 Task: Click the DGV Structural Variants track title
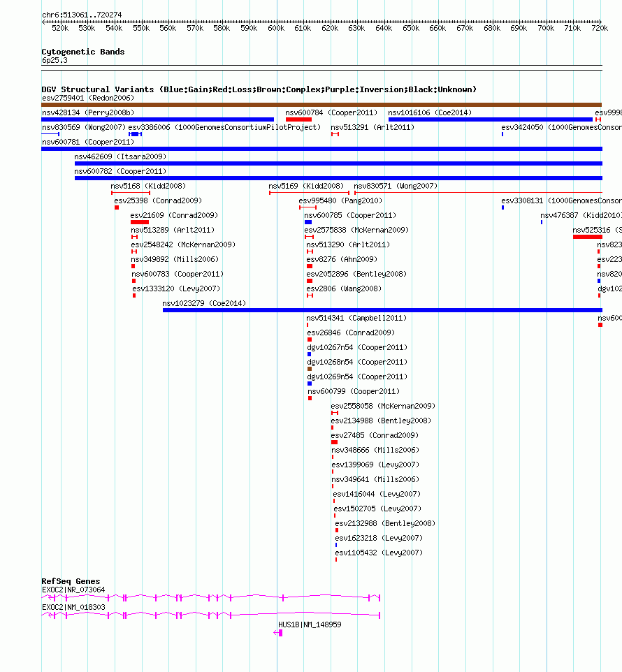259,89
